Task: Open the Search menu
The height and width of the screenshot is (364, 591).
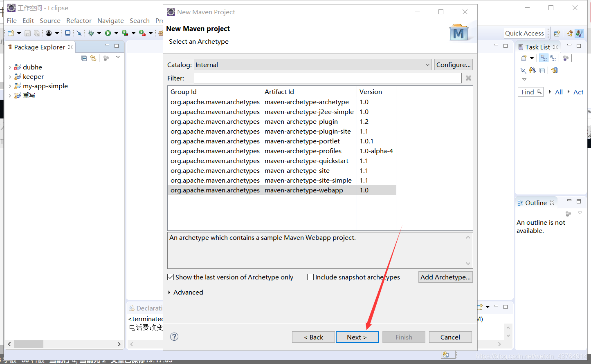Action: click(x=139, y=20)
